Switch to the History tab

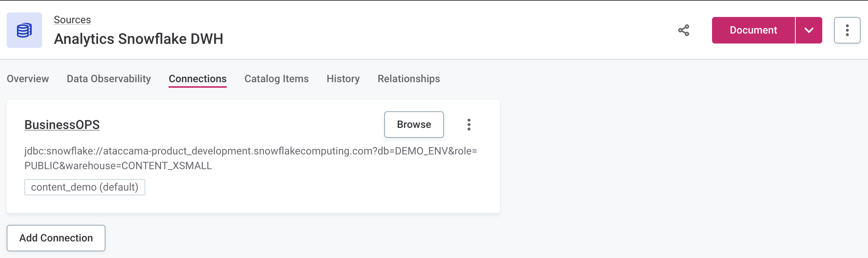(x=343, y=79)
